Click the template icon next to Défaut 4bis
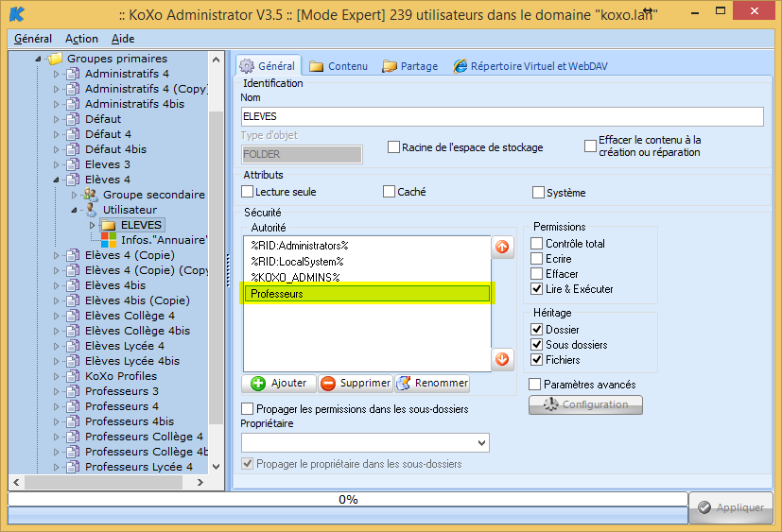Viewport: 782px width, 532px height. tap(73, 149)
